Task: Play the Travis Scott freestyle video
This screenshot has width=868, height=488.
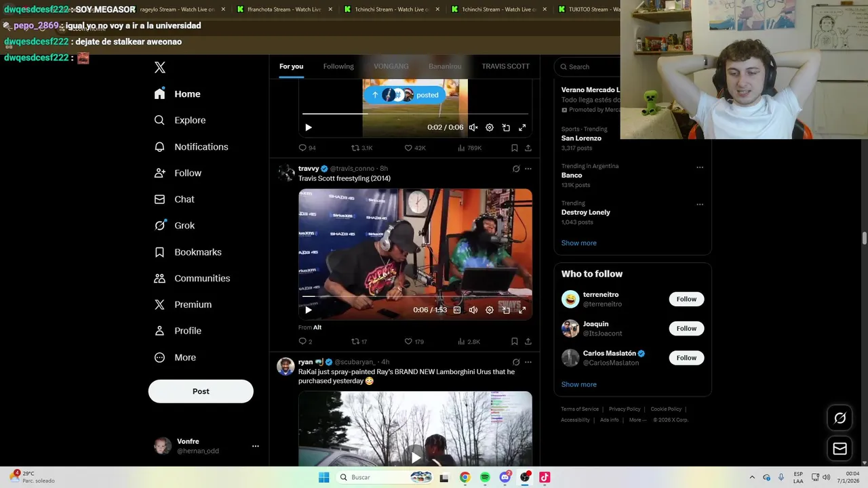Action: (309, 310)
